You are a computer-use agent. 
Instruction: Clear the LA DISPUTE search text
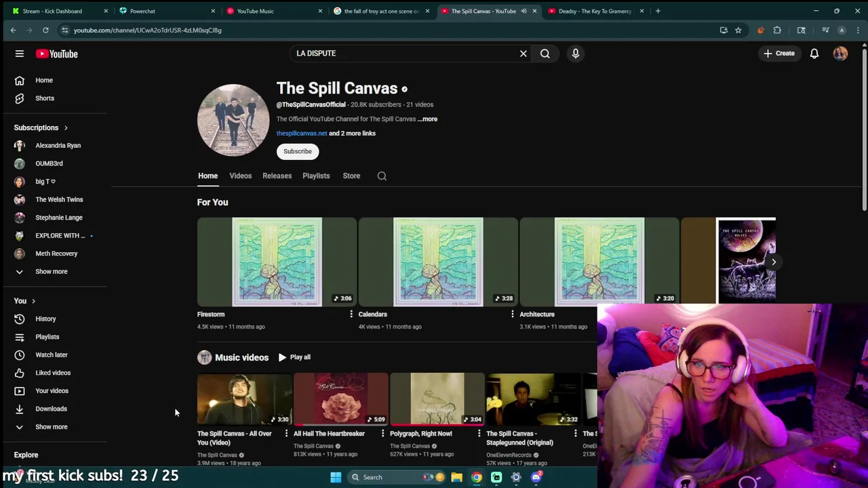coord(524,54)
